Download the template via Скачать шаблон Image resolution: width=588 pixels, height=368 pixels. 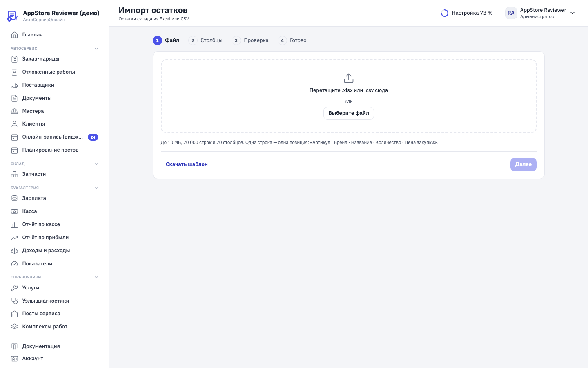[x=187, y=164]
